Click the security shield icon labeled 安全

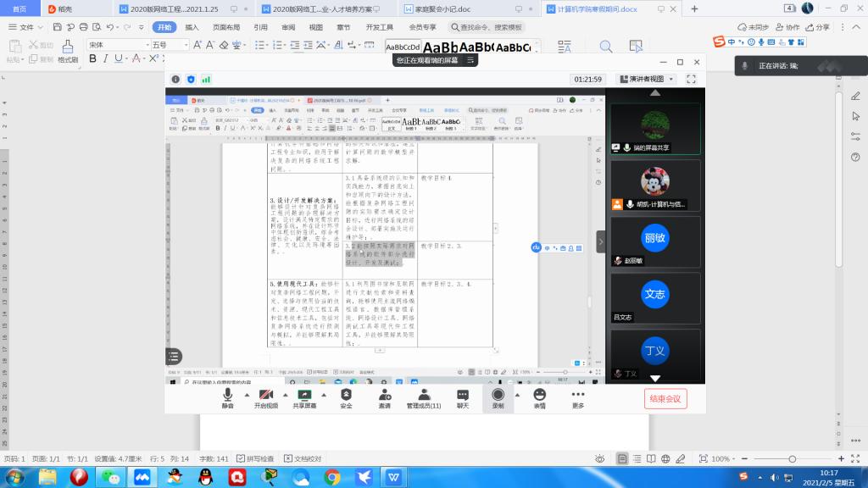click(x=346, y=396)
